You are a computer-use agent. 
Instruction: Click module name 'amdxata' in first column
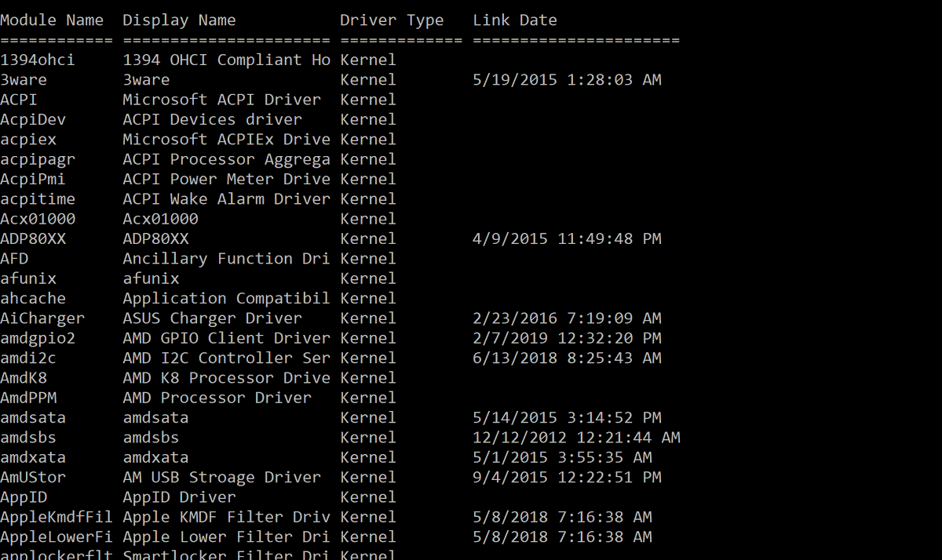click(x=33, y=457)
